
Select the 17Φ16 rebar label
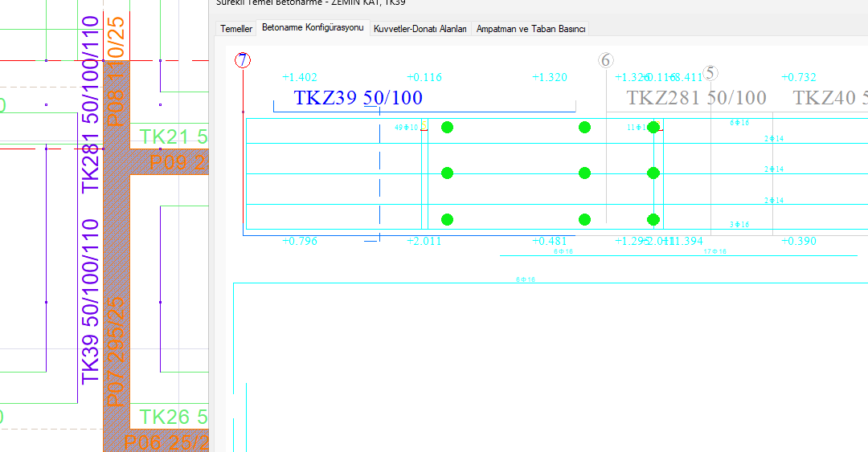coord(714,251)
